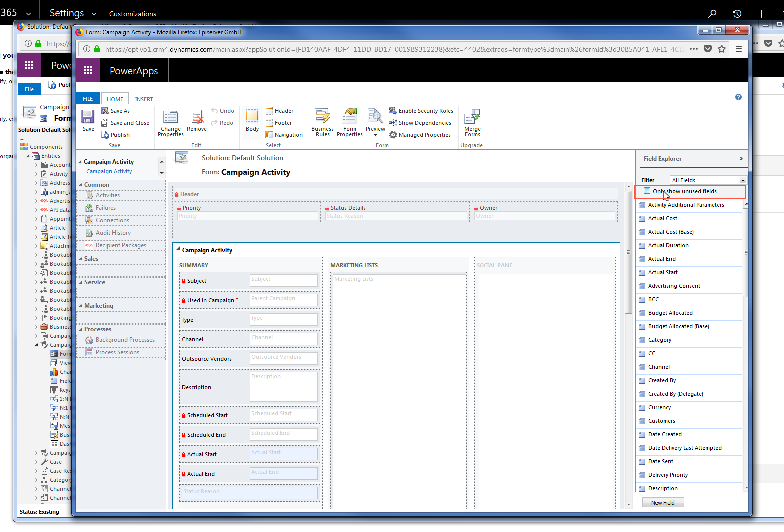The image size is (784, 532).
Task: Expand the Field Explorer chevron
Action: tap(741, 159)
